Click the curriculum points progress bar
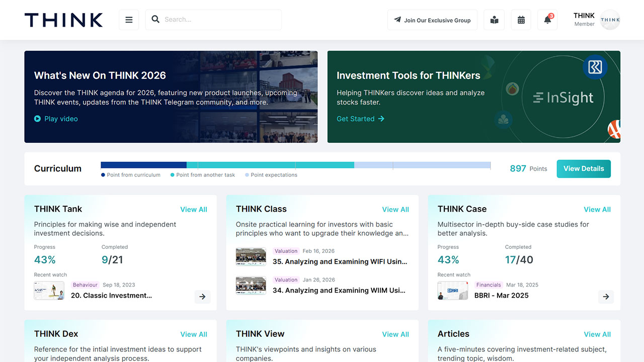Screen dimensions: 644x362 click(295, 165)
